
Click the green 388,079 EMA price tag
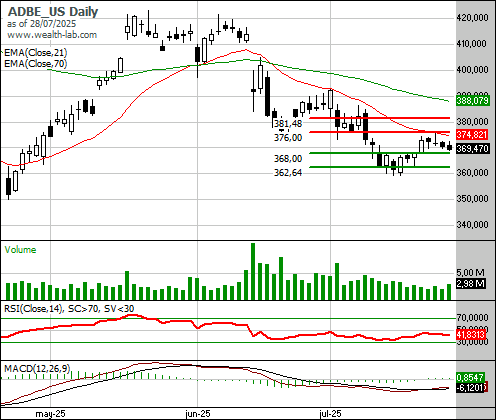473,101
